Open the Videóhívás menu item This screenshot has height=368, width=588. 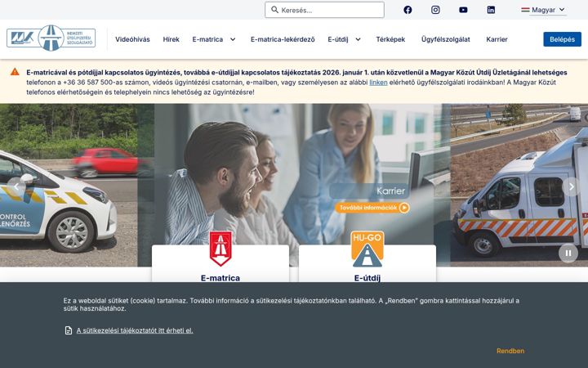point(132,39)
